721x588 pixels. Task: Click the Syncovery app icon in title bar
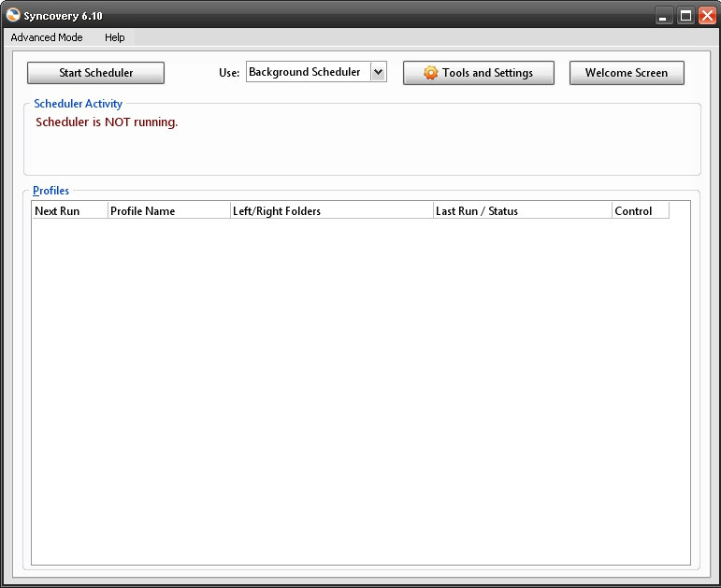click(x=13, y=15)
